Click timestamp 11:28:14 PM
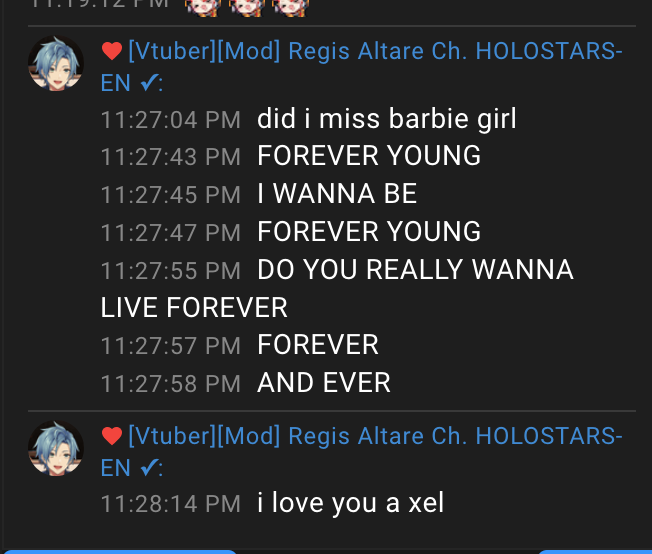652x554 pixels. [171, 504]
